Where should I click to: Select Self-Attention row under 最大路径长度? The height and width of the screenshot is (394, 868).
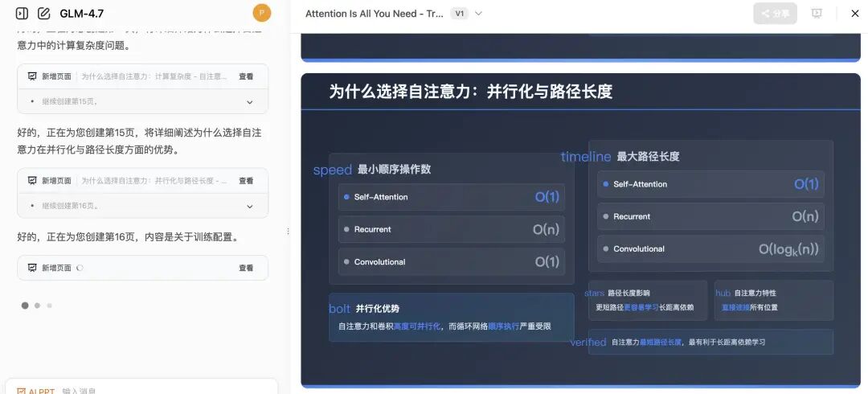coord(710,184)
